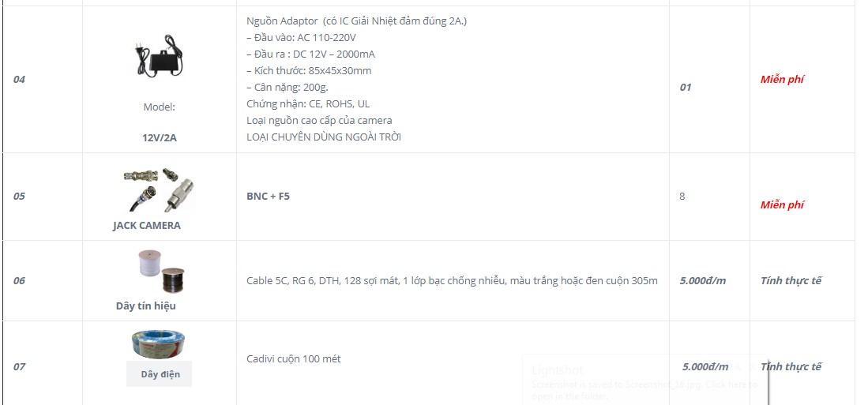
Task: Click Miễn phí in JACK CAMERA row
Action: (782, 204)
